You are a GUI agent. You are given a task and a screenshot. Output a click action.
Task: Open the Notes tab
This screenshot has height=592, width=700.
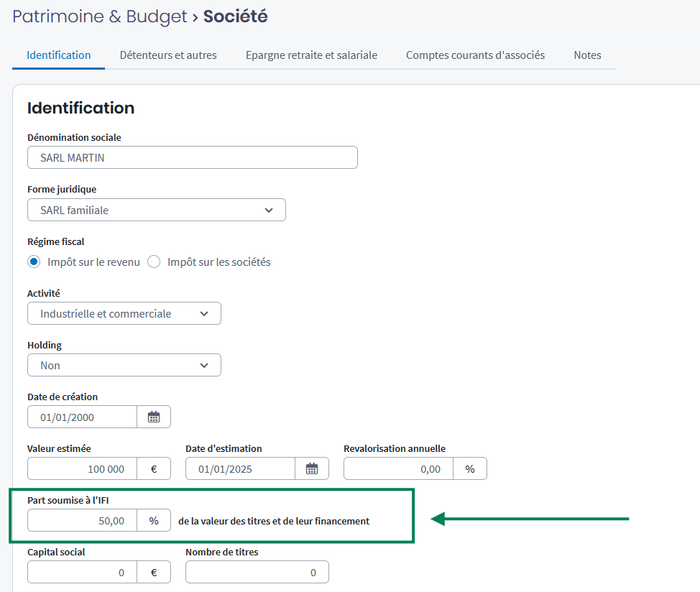(587, 55)
